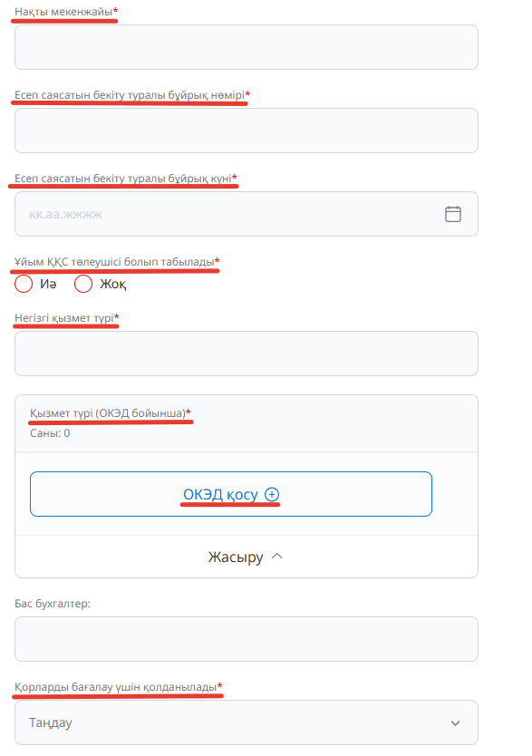532x756 pixels.
Task: Select the Иә radio button
Action: pyautogui.click(x=24, y=284)
